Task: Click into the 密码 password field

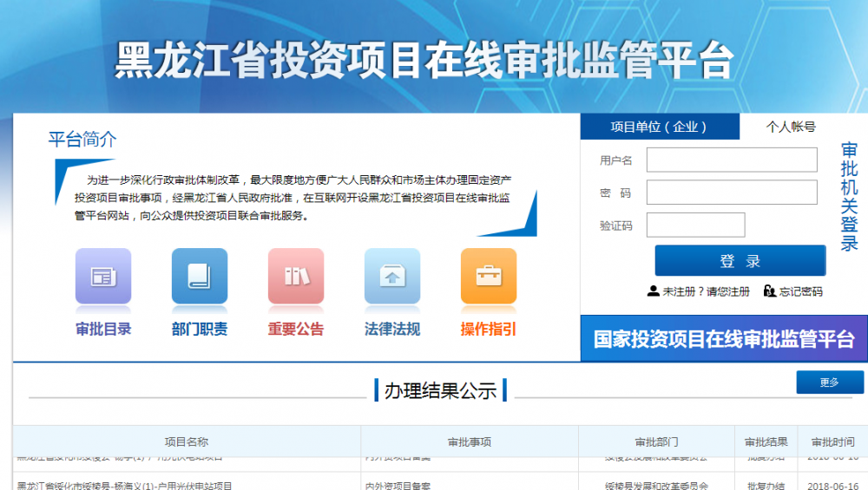Action: coord(732,193)
